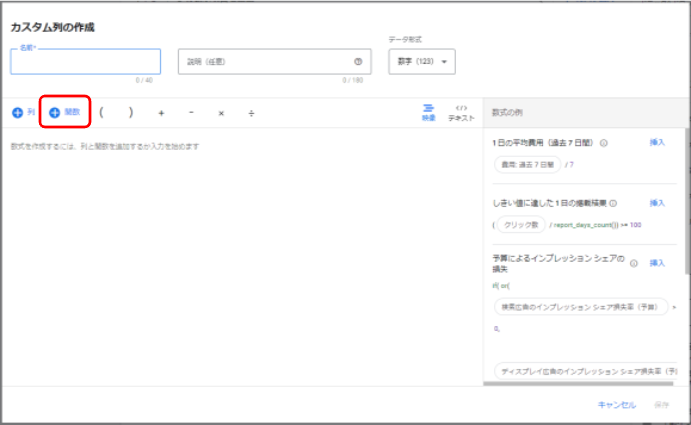Insert the plus operator into formula
The height and width of the screenshot is (425, 691).
(x=161, y=113)
